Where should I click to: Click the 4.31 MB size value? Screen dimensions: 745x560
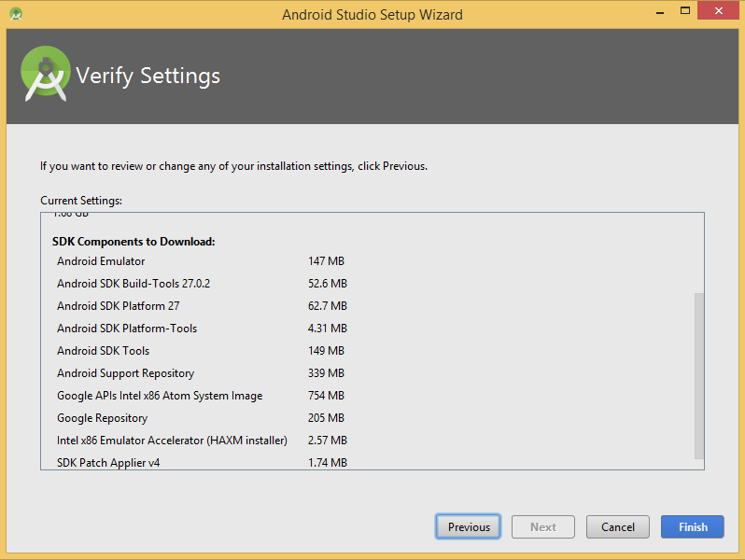click(328, 328)
